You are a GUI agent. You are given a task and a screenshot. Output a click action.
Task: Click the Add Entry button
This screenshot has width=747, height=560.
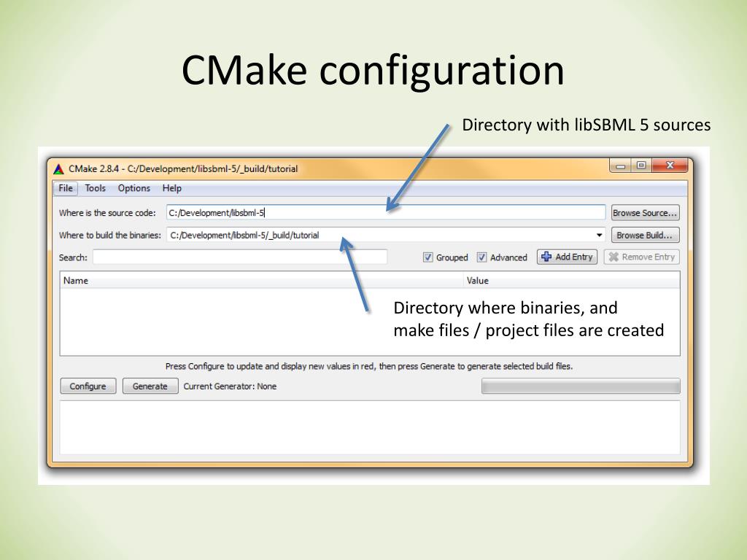pyautogui.click(x=567, y=257)
